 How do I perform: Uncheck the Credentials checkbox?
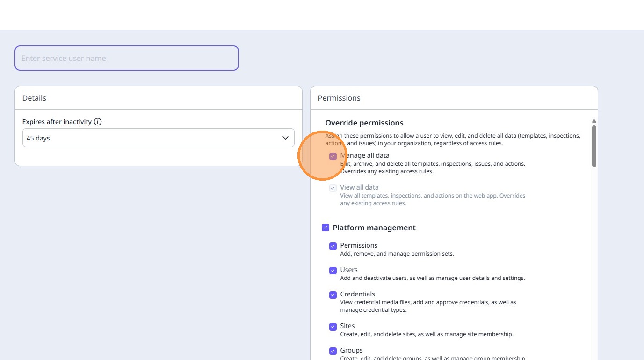(333, 295)
